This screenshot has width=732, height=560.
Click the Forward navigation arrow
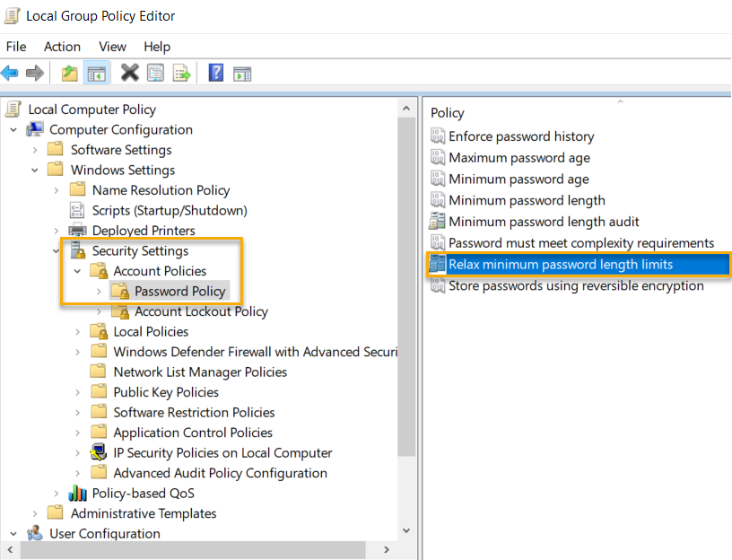pos(34,73)
